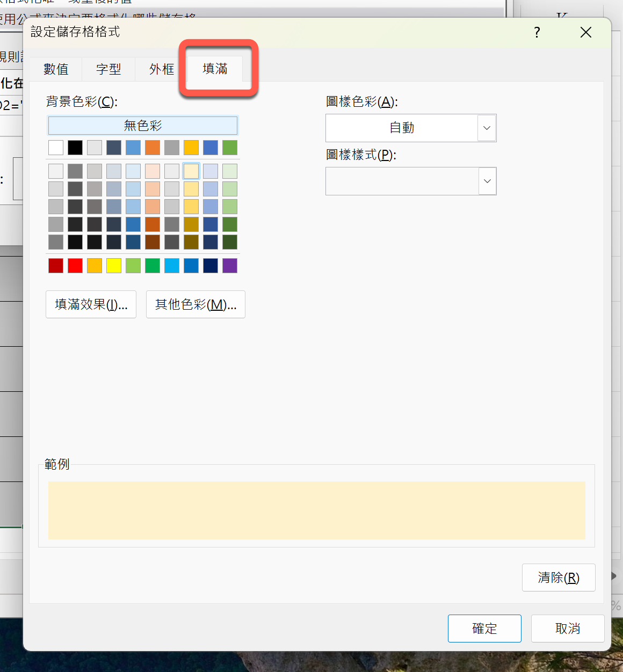Image resolution: width=623 pixels, height=672 pixels.
Task: Click the 無色彩 no color button
Action: tap(143, 126)
